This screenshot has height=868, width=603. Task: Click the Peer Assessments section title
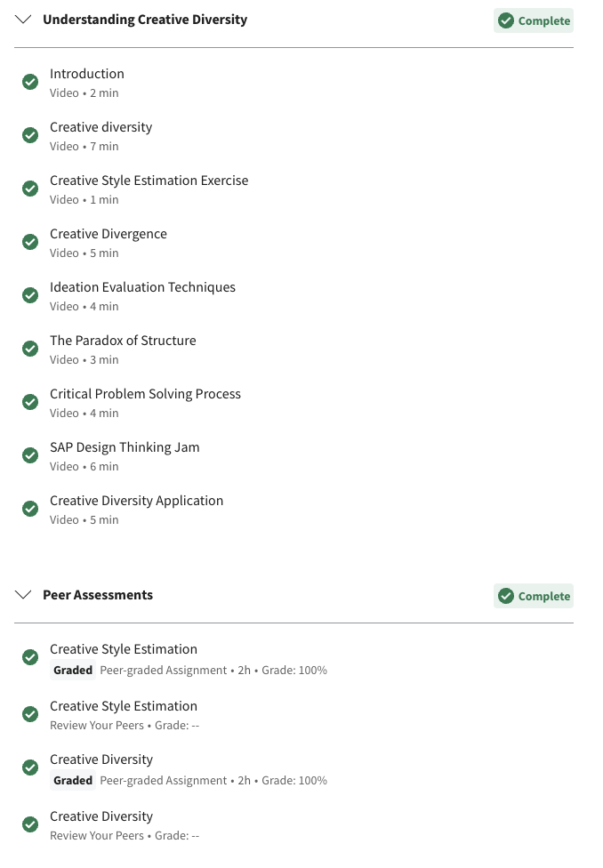[x=98, y=595]
